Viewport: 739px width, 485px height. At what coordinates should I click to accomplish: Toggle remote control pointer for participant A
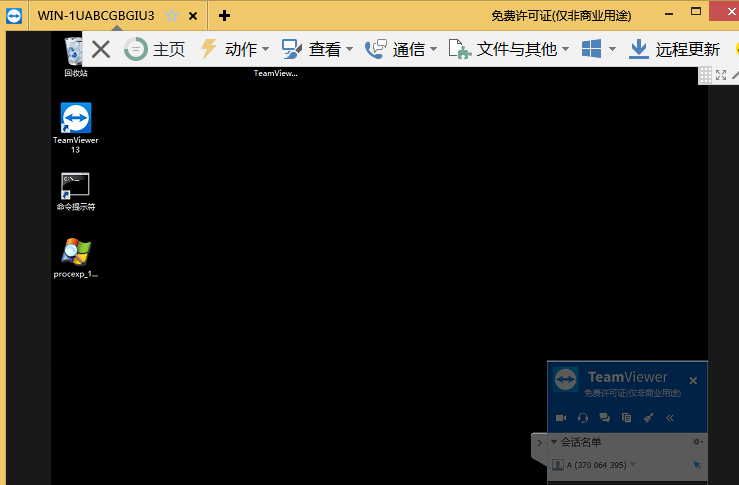click(x=696, y=465)
